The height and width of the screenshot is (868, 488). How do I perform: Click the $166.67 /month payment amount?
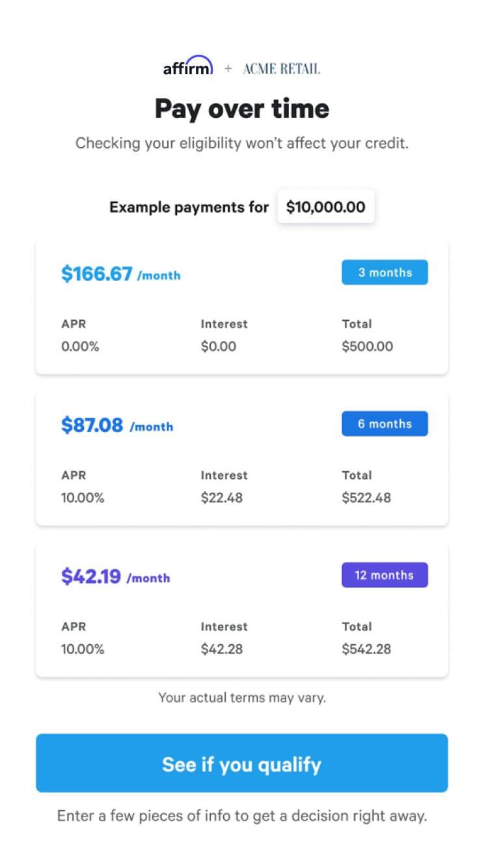point(120,274)
